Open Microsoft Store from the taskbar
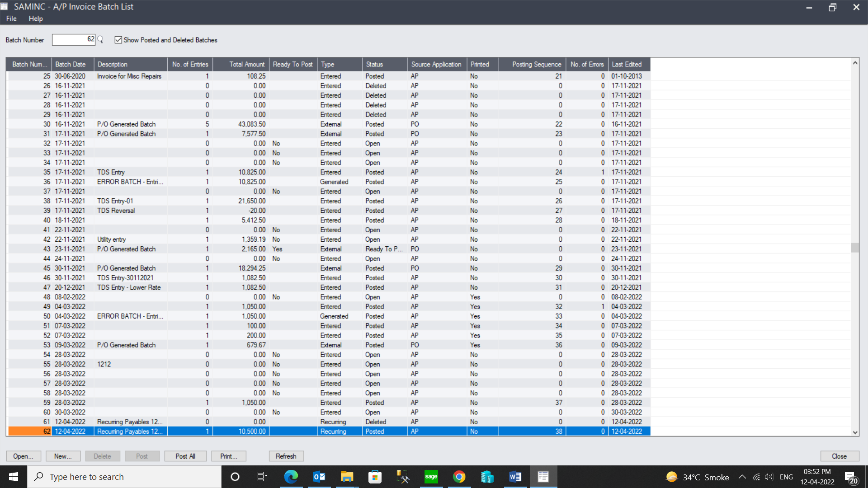Viewport: 868px width, 488px height. pos(375,477)
